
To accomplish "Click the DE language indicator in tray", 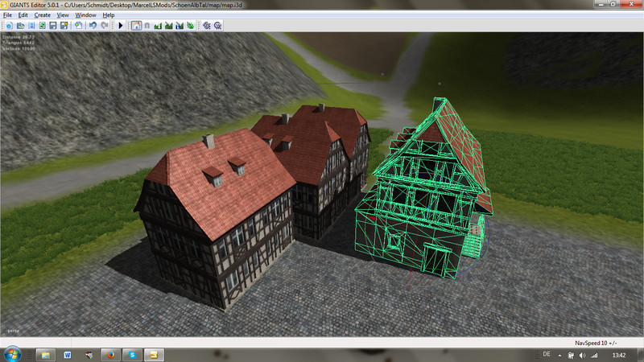I will (x=547, y=354).
